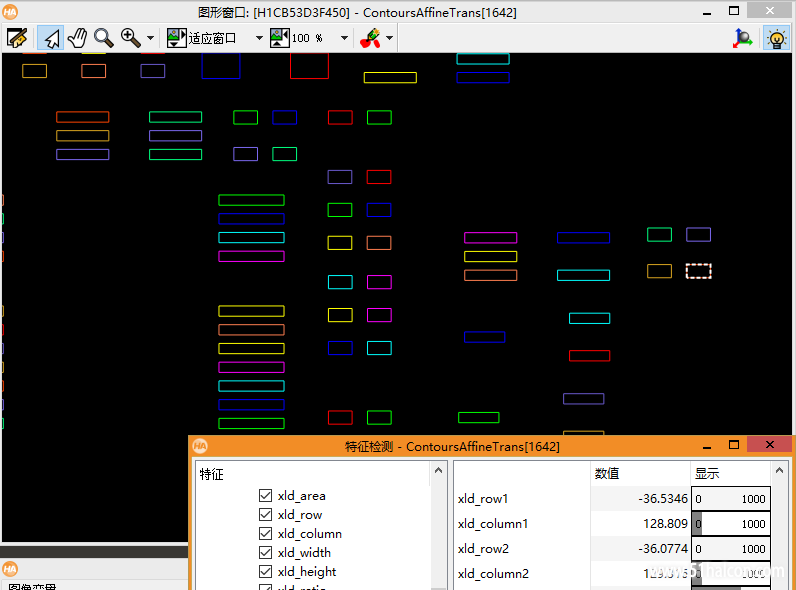Click the HALCON logo in graphics window title

coord(10,12)
